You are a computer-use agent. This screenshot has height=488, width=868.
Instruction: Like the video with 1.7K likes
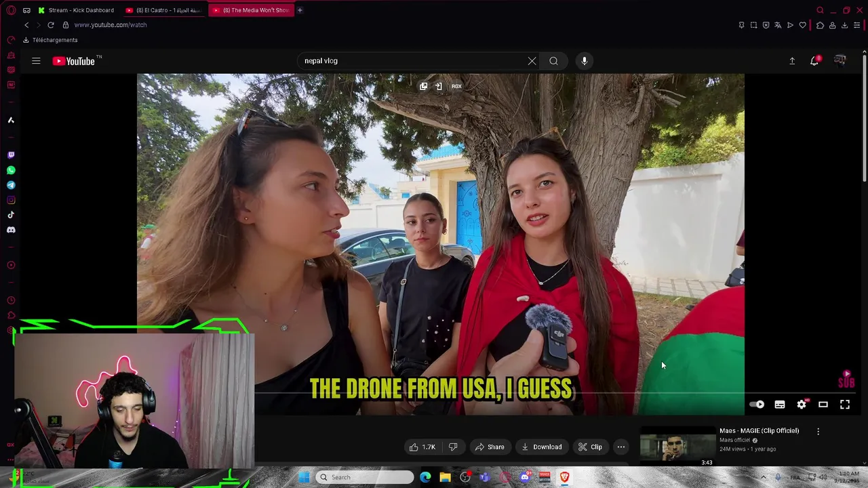[x=422, y=447]
